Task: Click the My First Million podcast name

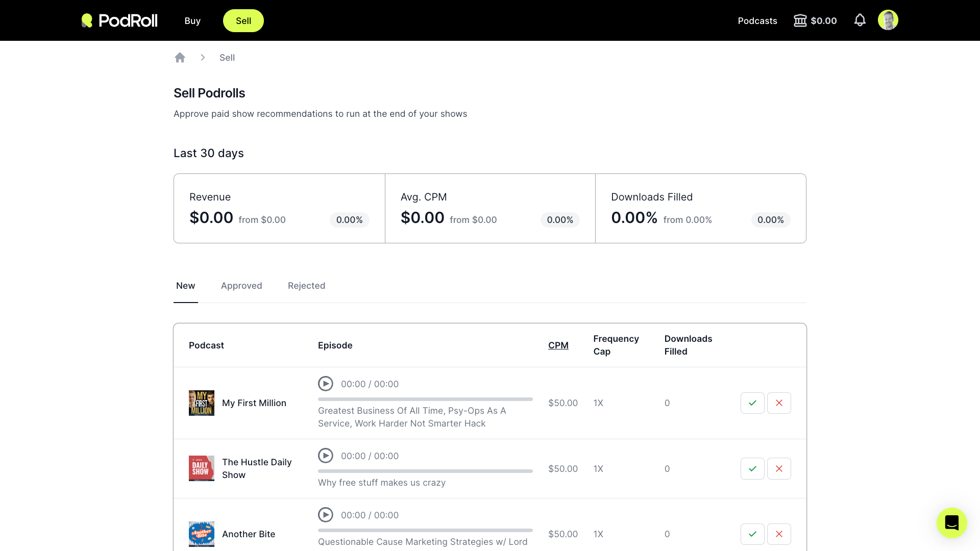Action: coord(254,403)
